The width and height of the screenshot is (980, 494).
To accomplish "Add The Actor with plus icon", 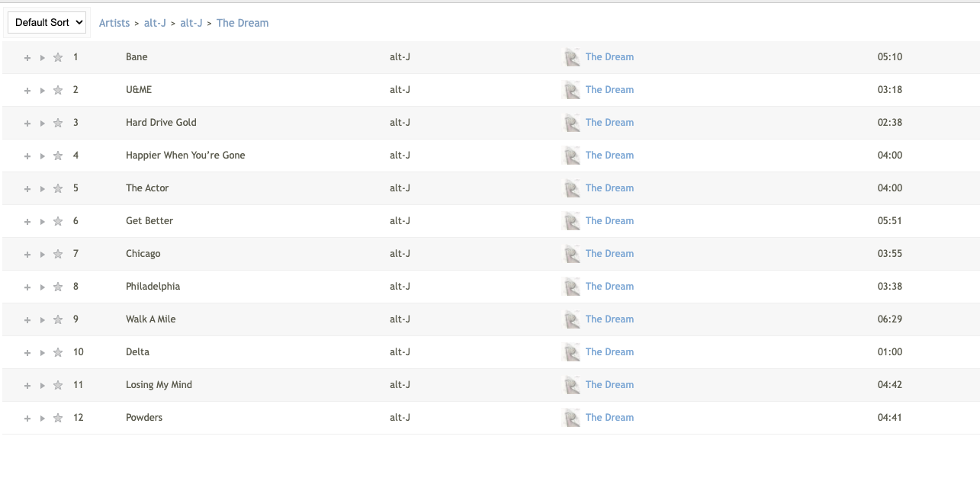I will click(27, 189).
